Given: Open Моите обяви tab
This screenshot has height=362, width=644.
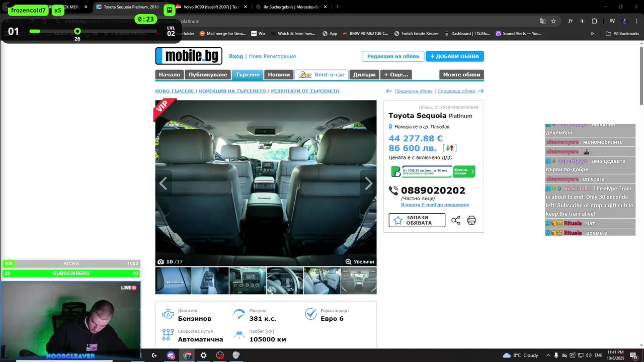Looking at the screenshot, I should coord(461,74).
